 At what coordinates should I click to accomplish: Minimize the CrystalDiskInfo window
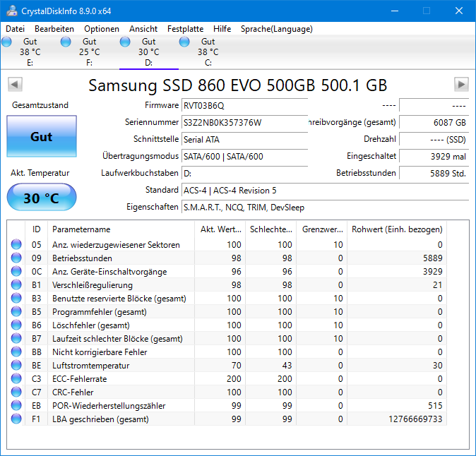[x=395, y=11]
